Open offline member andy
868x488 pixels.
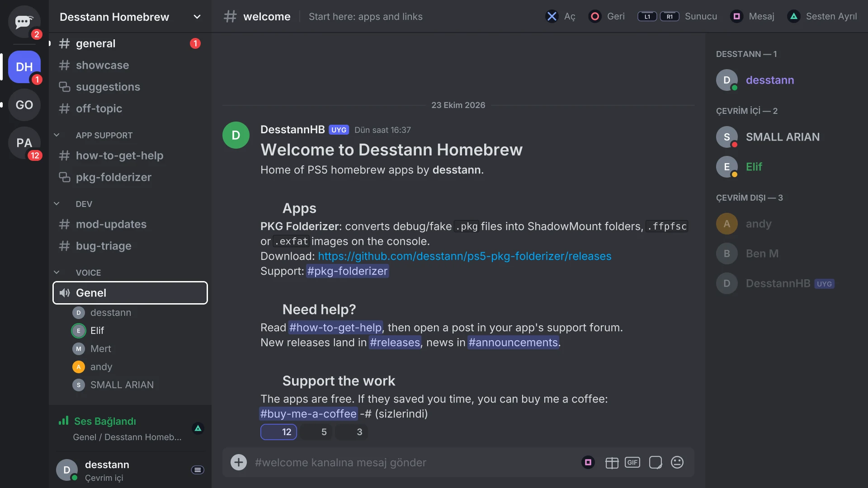tap(787, 224)
